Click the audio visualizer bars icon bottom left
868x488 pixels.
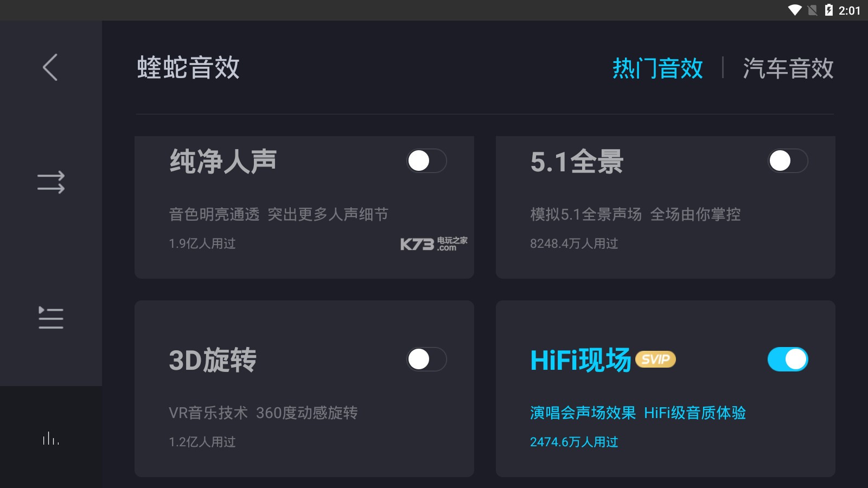click(x=50, y=439)
